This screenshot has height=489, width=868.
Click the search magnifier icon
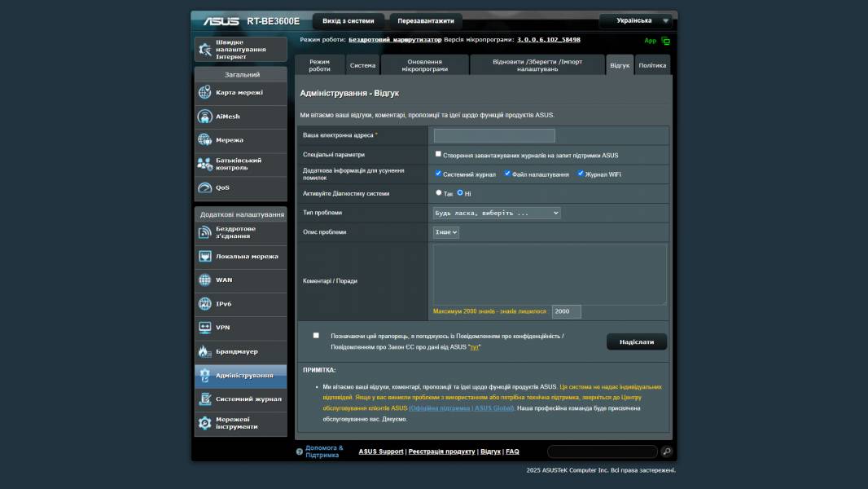pos(667,452)
